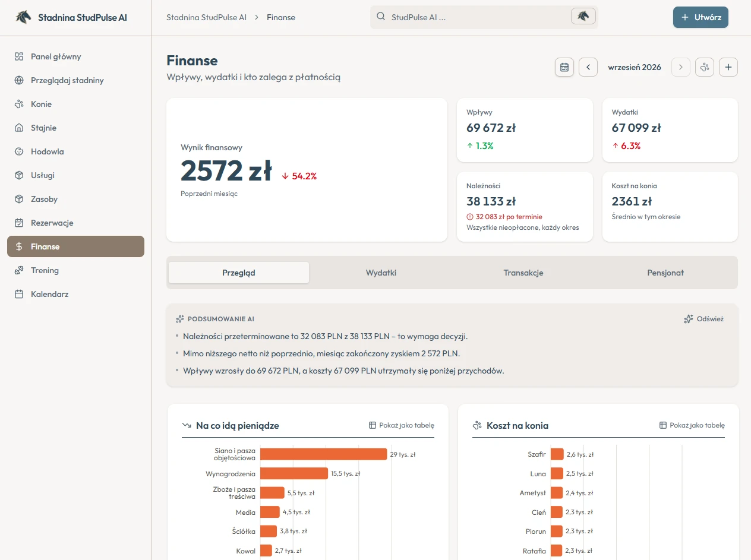Click the Media expense bar
The height and width of the screenshot is (560, 751).
tap(270, 512)
